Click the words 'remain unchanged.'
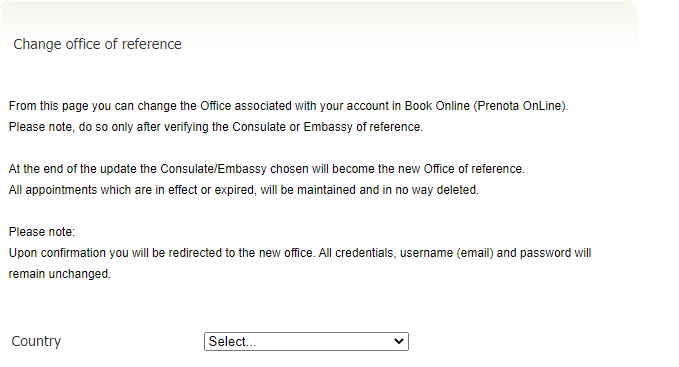The height and width of the screenshot is (367, 679). pos(60,274)
